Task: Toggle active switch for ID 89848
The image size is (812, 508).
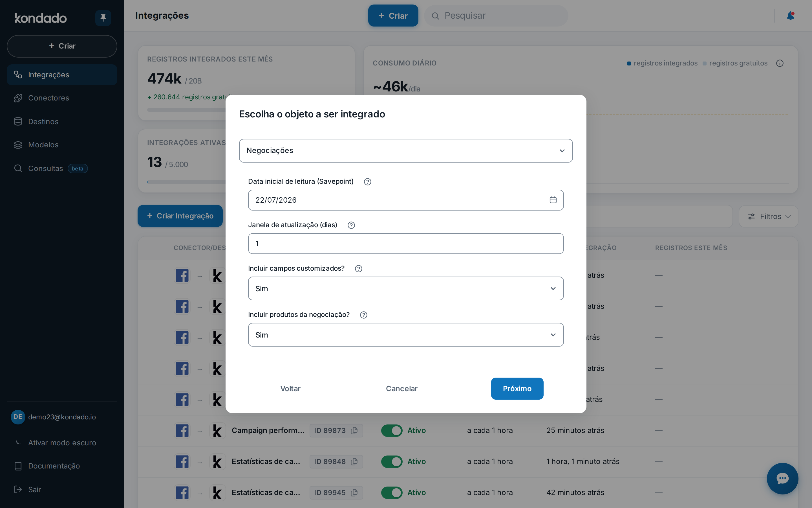Action: click(x=392, y=462)
